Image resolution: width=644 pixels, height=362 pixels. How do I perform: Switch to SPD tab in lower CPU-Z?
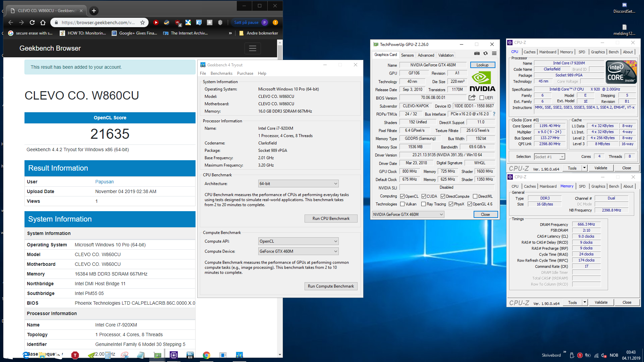pos(582,186)
